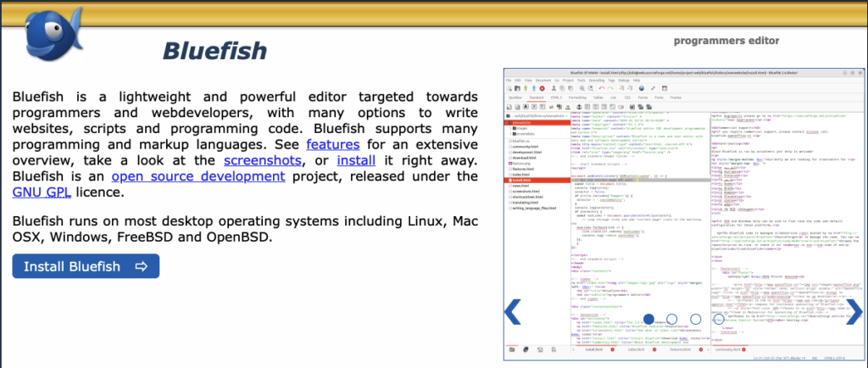
Task: Switch to the HTML 5 toolbar tab
Action: tap(556, 98)
